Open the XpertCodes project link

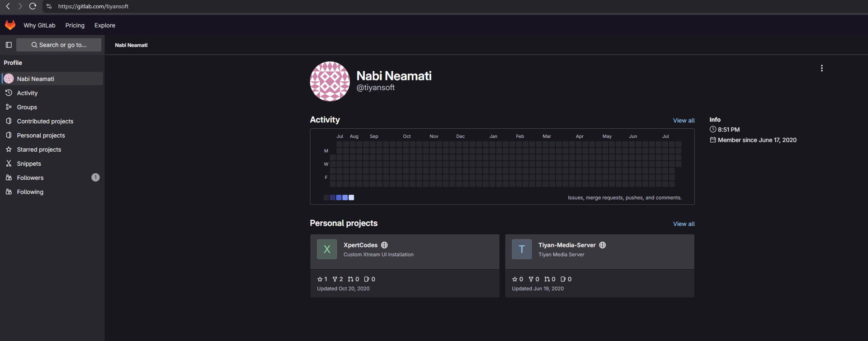pos(360,245)
